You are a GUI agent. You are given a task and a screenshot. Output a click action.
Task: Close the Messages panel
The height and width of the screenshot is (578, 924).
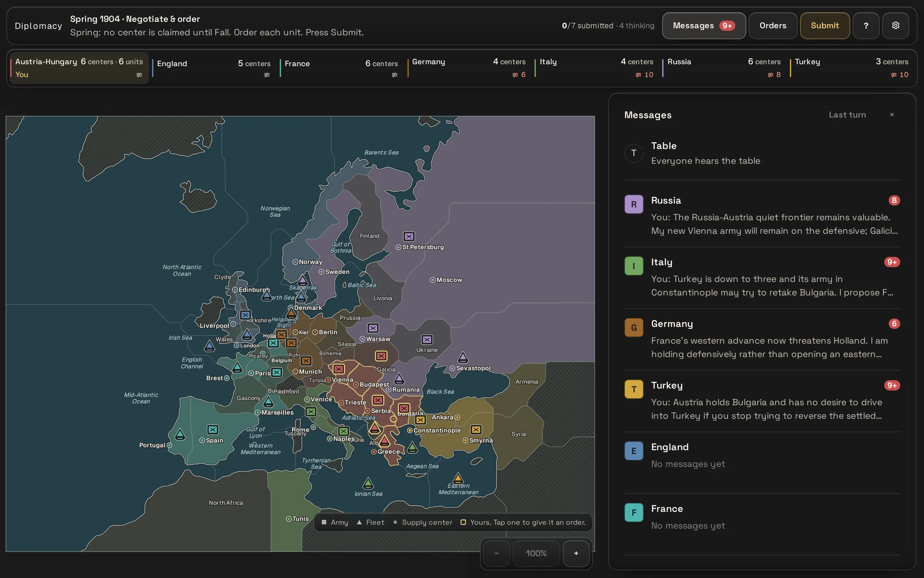[x=892, y=115]
